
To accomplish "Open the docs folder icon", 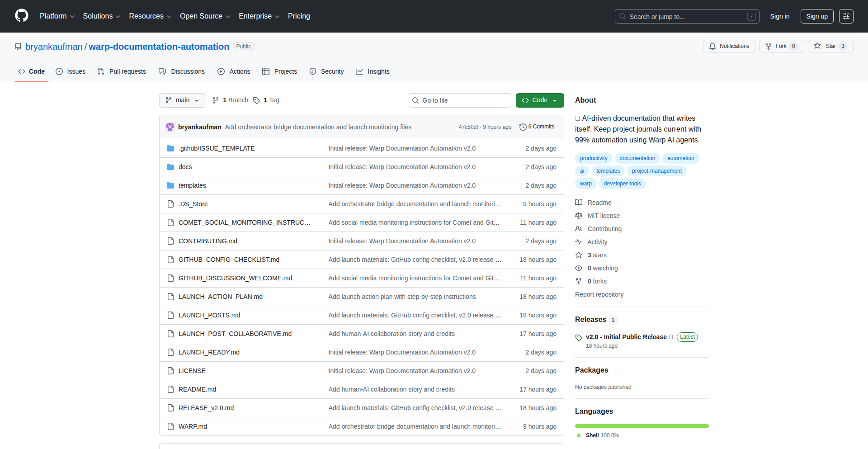I will pos(170,167).
